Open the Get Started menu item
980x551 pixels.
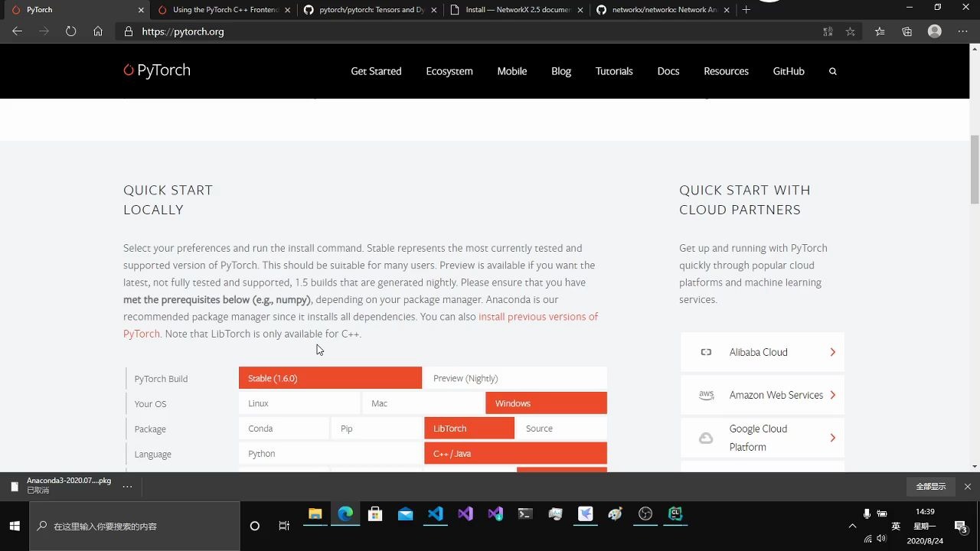[x=376, y=71]
